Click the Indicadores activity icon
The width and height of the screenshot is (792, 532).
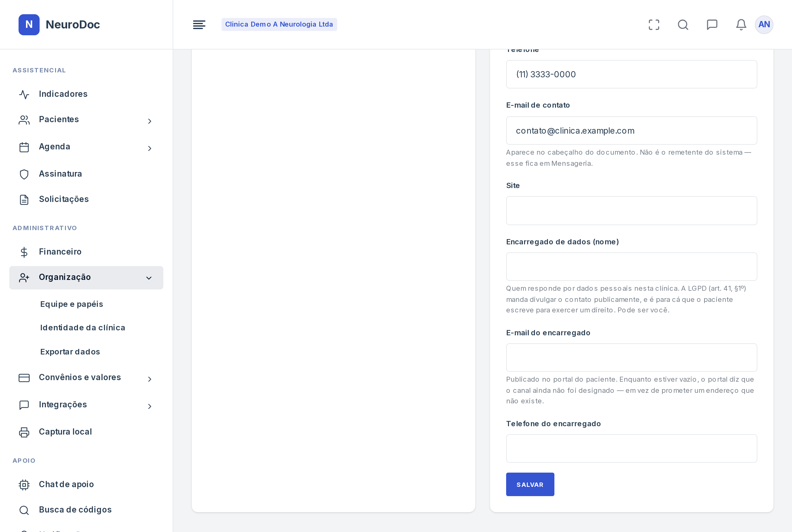(24, 94)
